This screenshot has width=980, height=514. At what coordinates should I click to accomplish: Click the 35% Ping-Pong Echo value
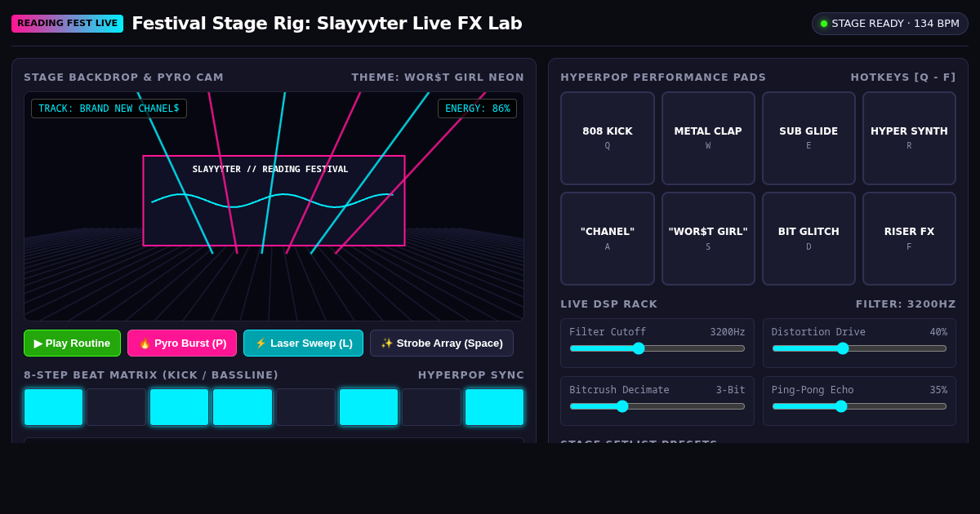(x=938, y=390)
